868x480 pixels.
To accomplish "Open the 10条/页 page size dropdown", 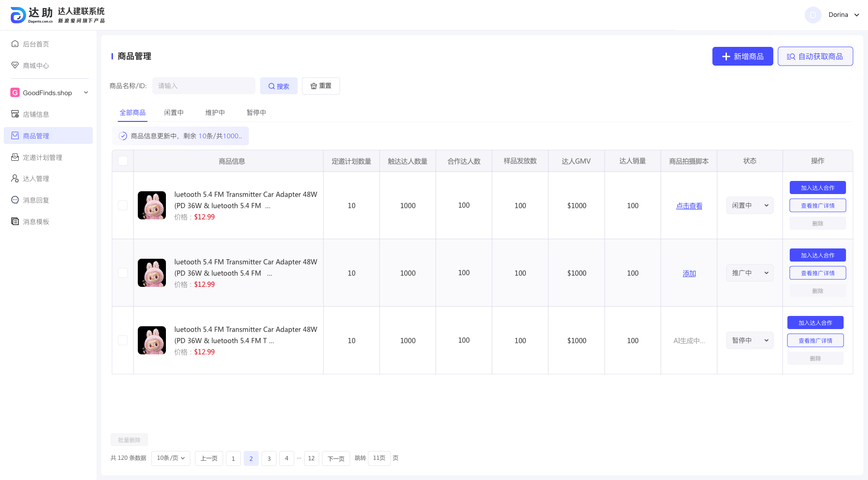I will (x=171, y=458).
